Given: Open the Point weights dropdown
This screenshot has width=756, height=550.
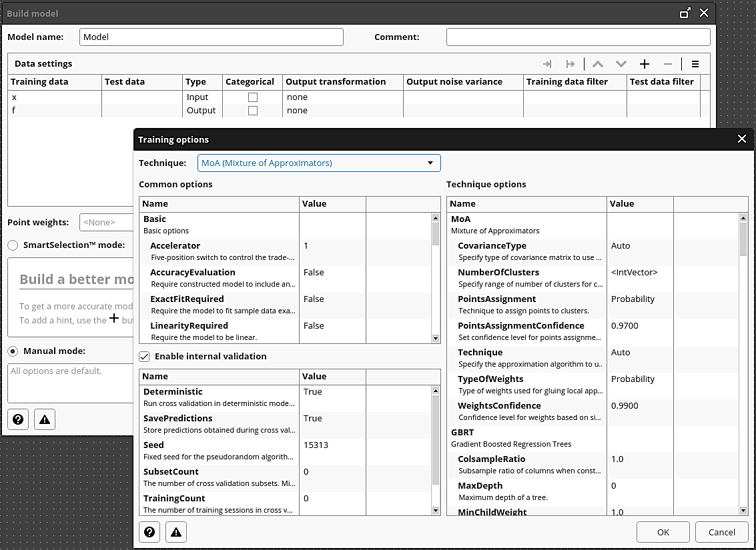Looking at the screenshot, I should 107,223.
